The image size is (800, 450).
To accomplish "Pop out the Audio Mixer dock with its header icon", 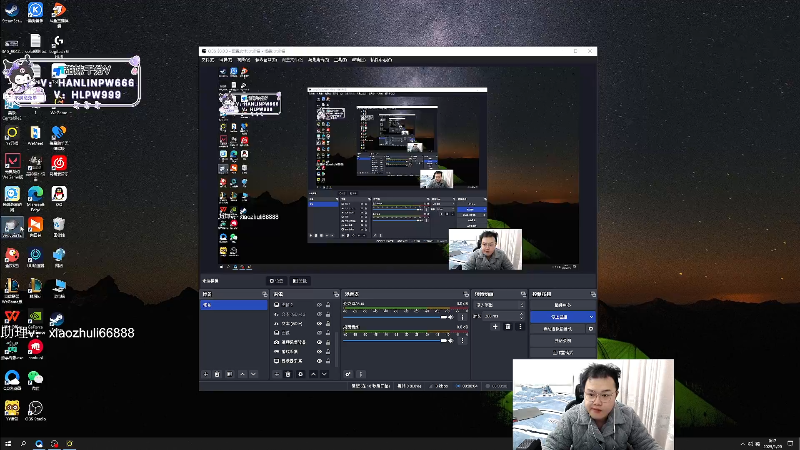I will click(x=466, y=294).
